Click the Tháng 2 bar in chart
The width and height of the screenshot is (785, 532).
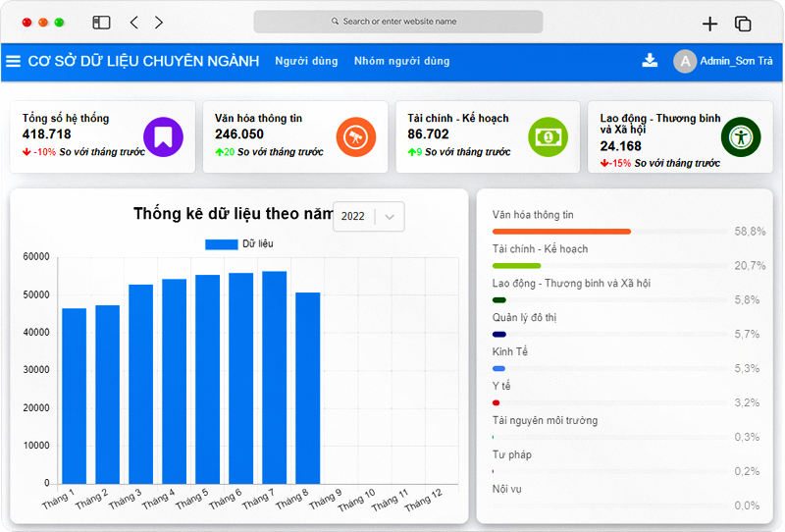click(108, 395)
